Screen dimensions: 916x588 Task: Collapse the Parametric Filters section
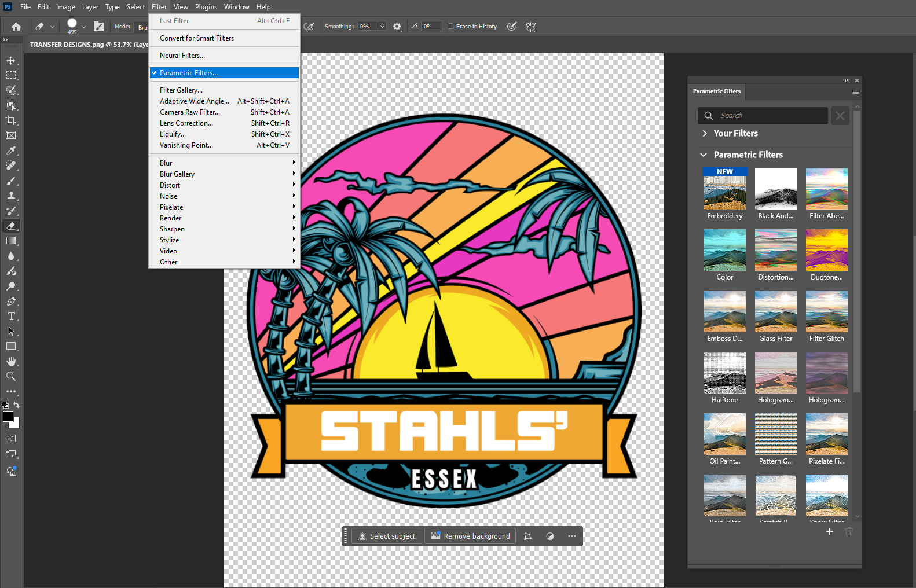(704, 155)
